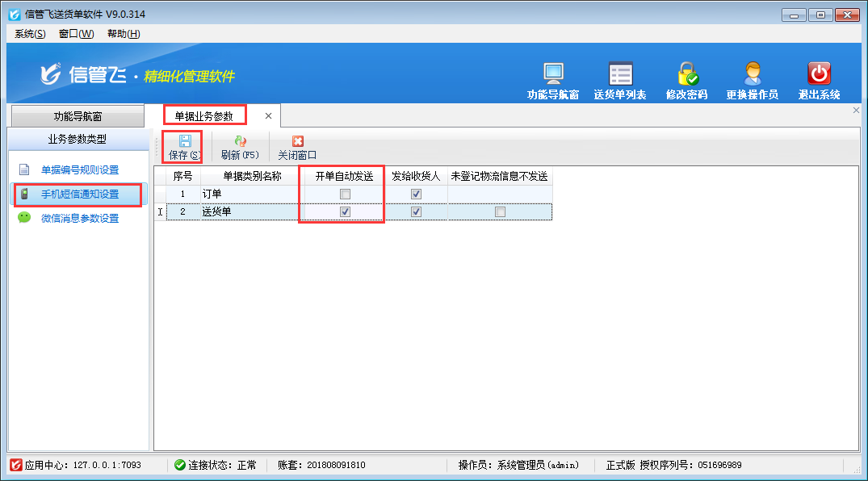Click the 关闭窗口 toolbar icon
The width and height of the screenshot is (868, 481).
[x=297, y=141]
